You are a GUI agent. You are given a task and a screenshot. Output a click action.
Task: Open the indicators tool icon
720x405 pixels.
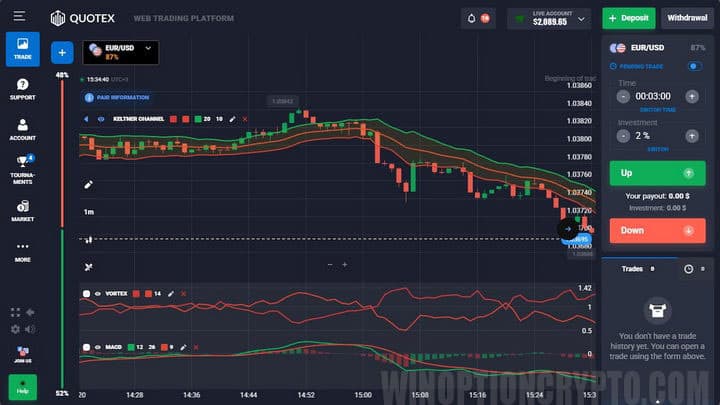point(89,267)
